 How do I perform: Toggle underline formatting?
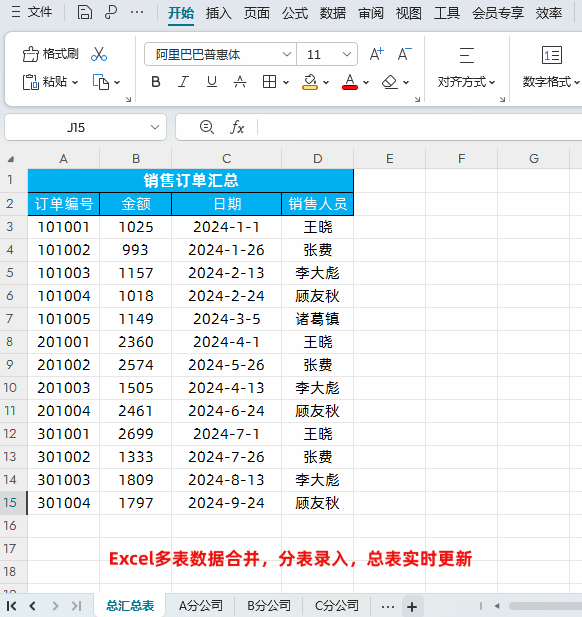(x=212, y=82)
